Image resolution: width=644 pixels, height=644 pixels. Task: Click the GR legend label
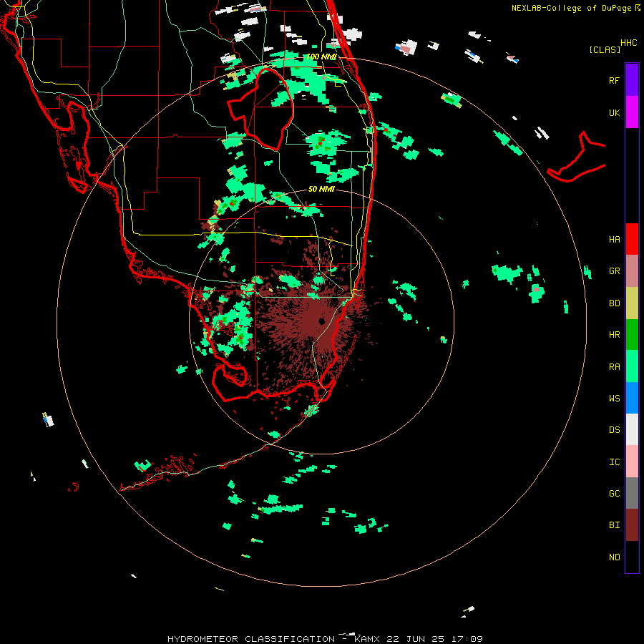pos(614,271)
